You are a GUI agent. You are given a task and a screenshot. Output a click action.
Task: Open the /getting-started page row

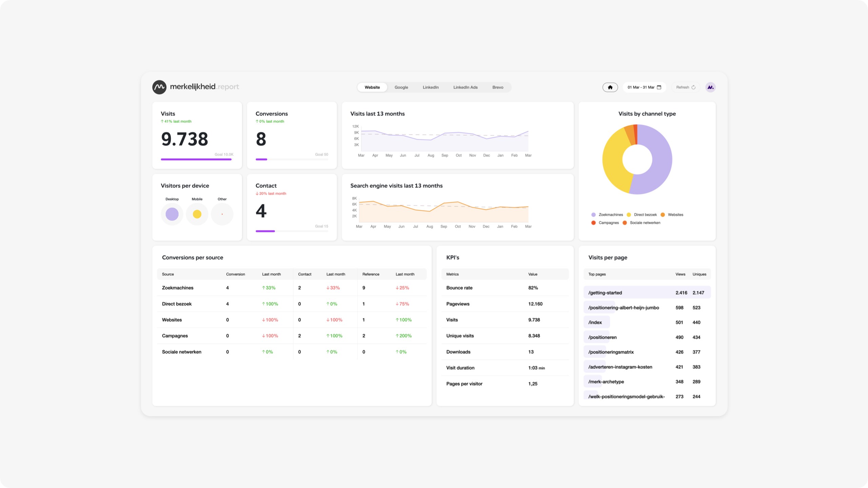(647, 293)
